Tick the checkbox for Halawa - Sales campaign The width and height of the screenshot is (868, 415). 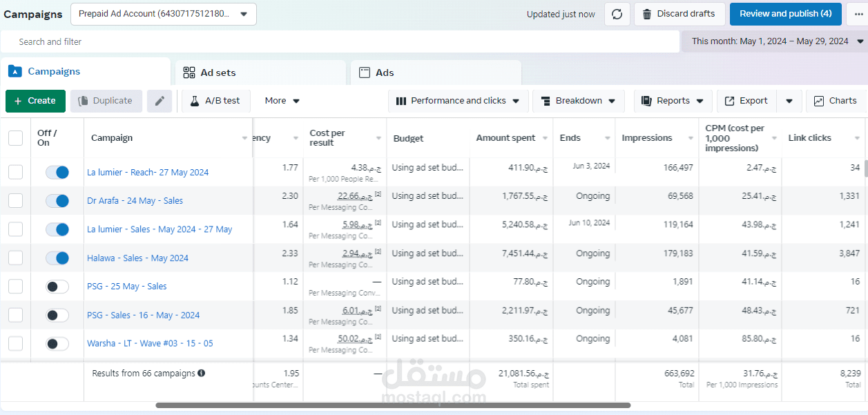pyautogui.click(x=15, y=258)
